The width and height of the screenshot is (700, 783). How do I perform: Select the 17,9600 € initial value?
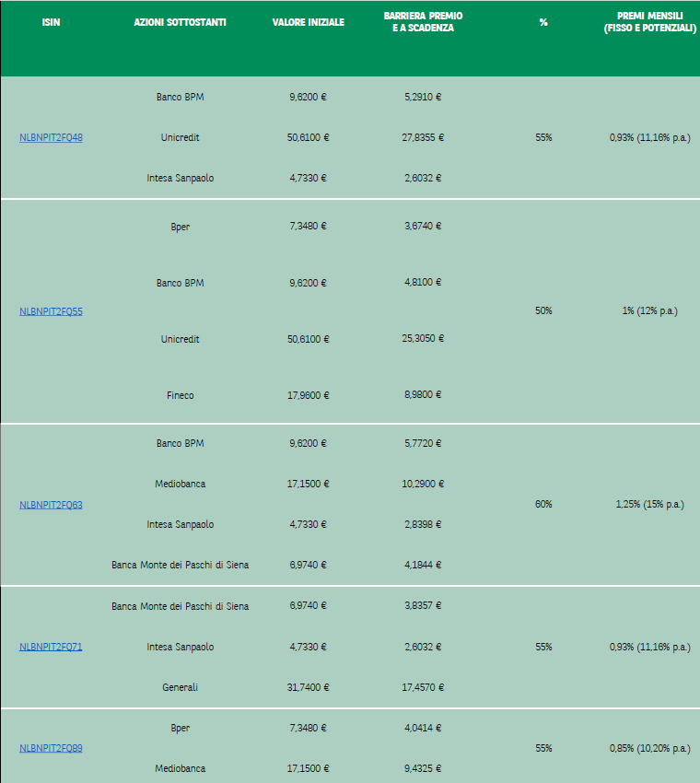click(308, 395)
